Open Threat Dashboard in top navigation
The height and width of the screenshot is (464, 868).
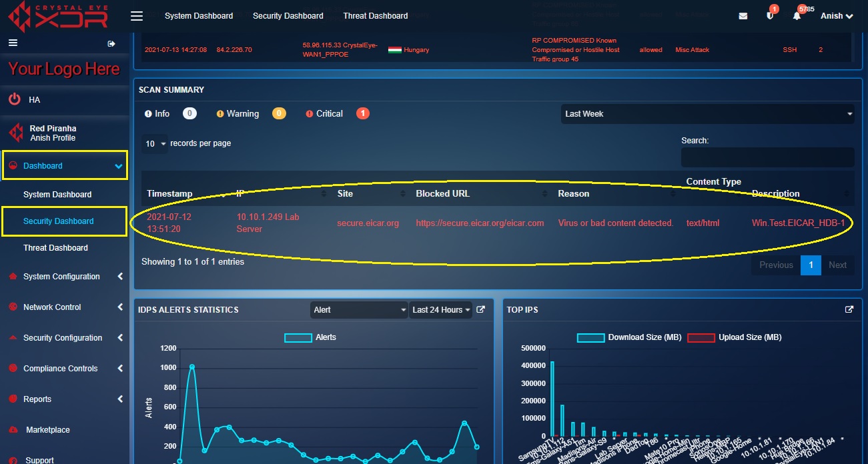tap(376, 16)
